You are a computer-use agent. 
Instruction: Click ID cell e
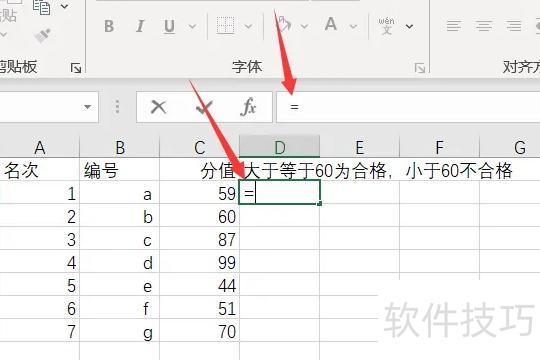tap(120, 285)
